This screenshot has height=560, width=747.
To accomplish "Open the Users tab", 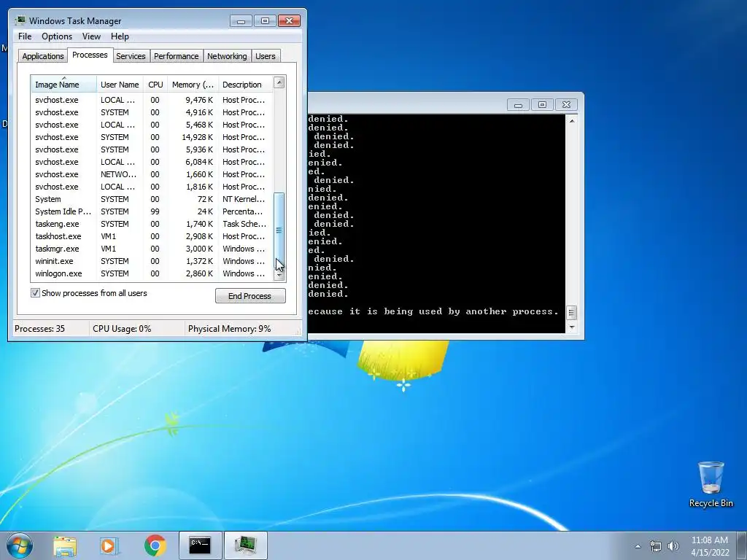I will pos(266,55).
